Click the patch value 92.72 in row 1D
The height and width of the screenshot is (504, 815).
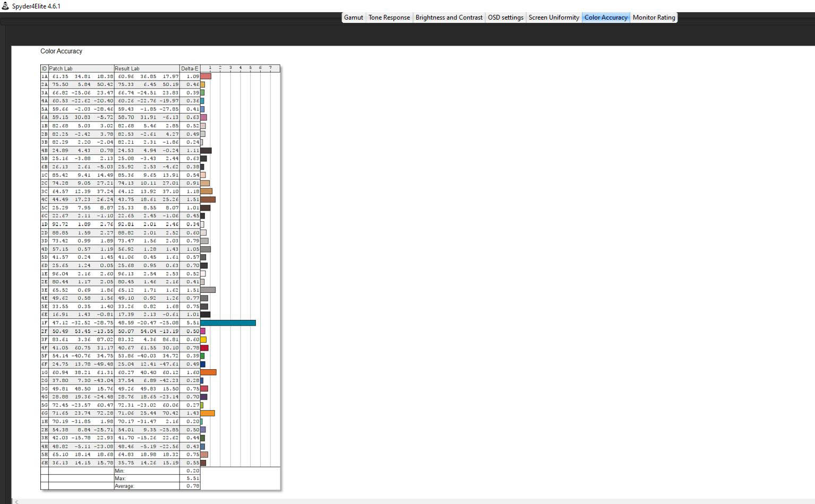pyautogui.click(x=60, y=224)
